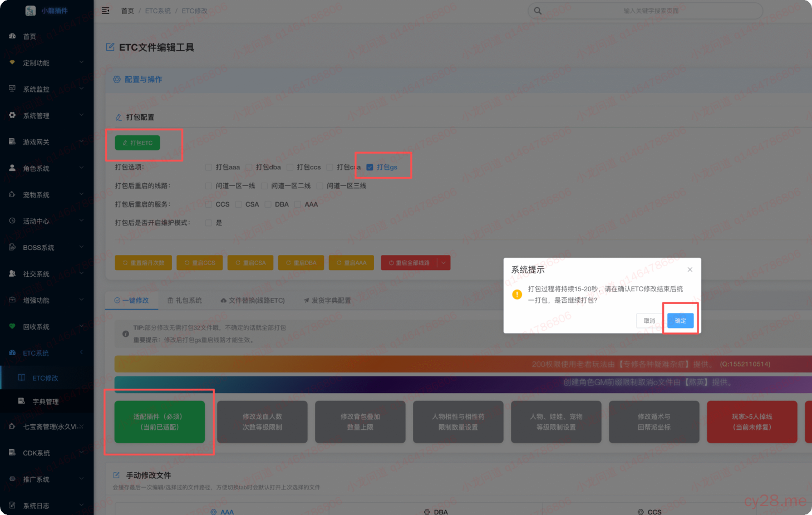Check the 问道一区一线 restart option
Image resolution: width=812 pixels, height=515 pixels.
(209, 185)
